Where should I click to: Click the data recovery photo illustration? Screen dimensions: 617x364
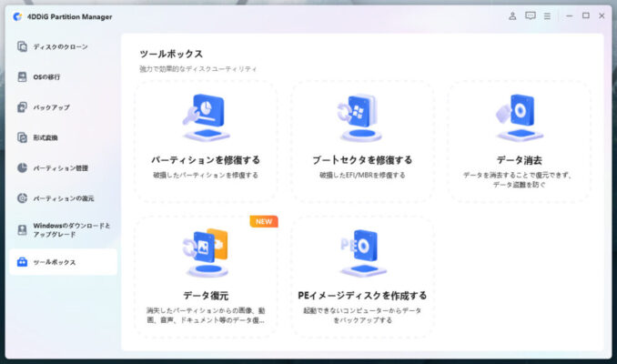[207, 253]
